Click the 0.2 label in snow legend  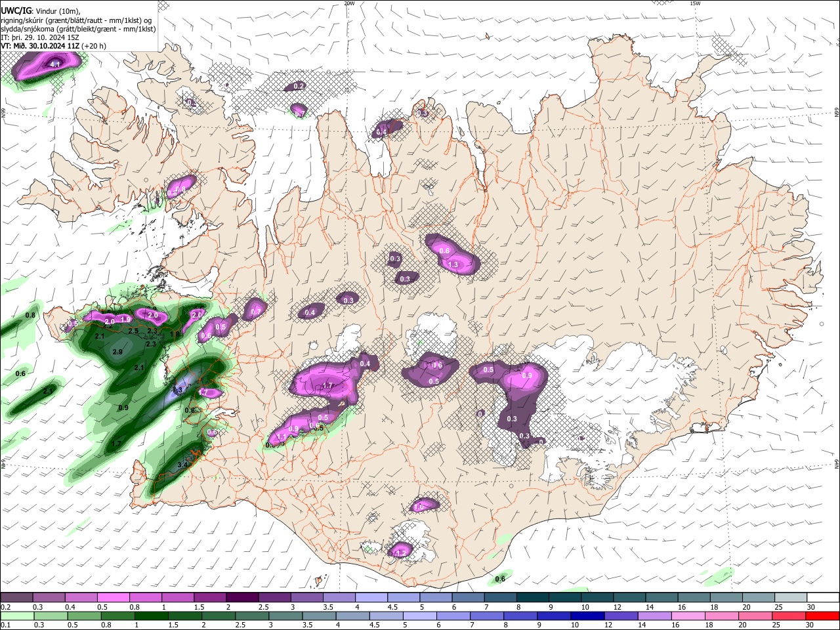5,607
